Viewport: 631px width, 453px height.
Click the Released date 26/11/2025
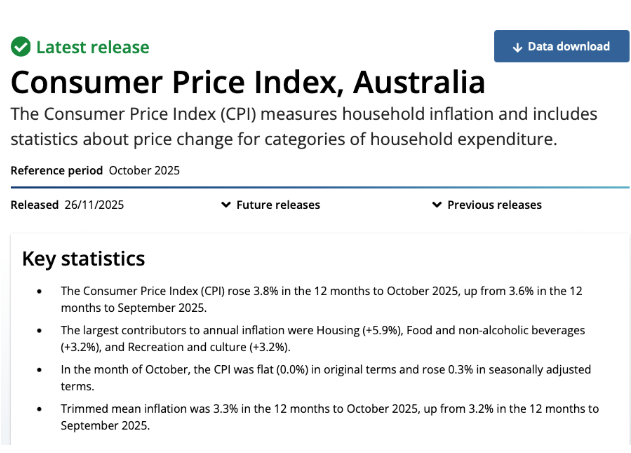(94, 205)
